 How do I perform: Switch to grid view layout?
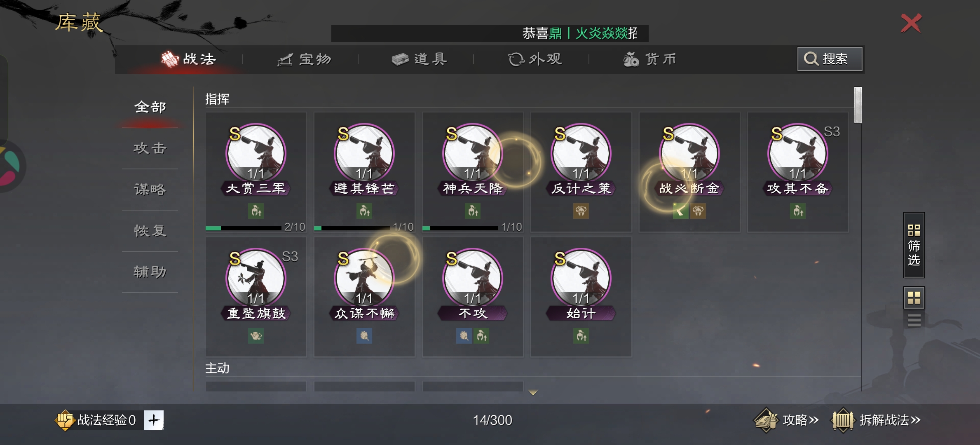[x=914, y=297]
